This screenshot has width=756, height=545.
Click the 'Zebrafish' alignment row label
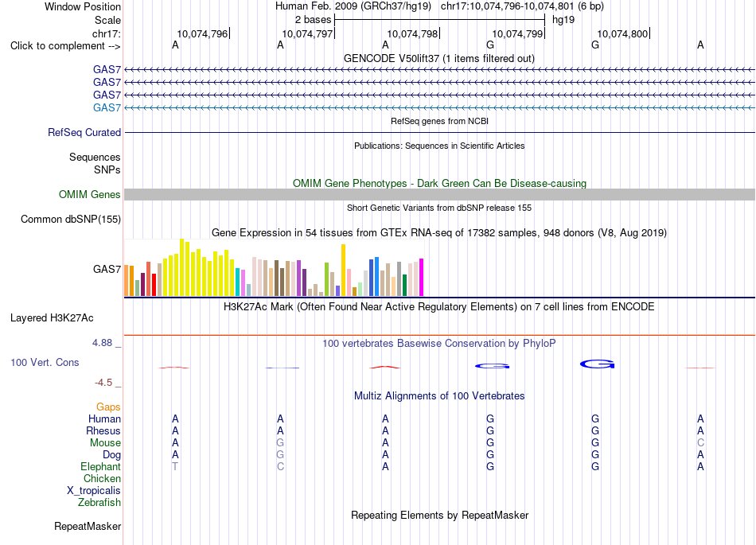99,502
